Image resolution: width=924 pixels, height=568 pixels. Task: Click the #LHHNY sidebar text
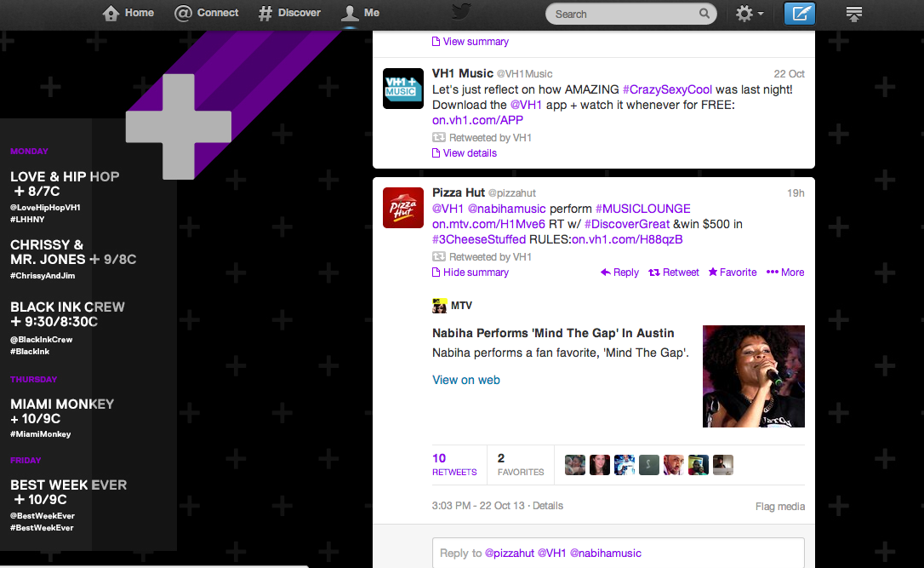(28, 220)
